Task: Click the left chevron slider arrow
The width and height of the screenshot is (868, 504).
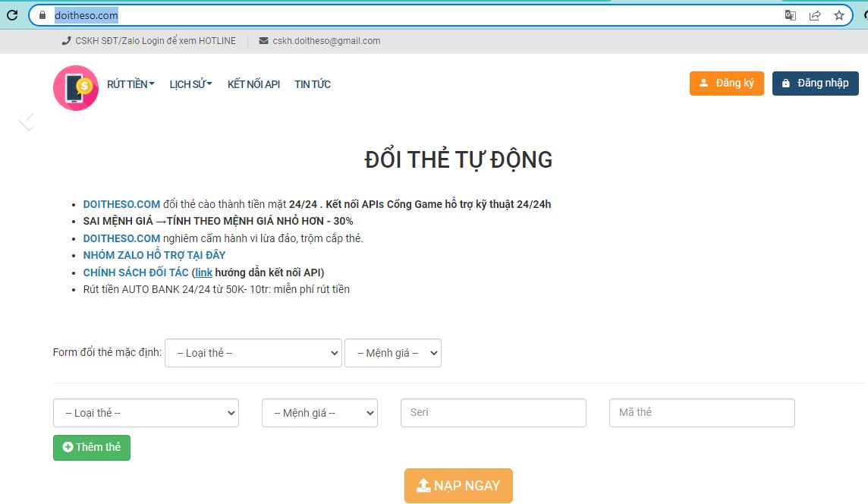Action: [x=26, y=121]
